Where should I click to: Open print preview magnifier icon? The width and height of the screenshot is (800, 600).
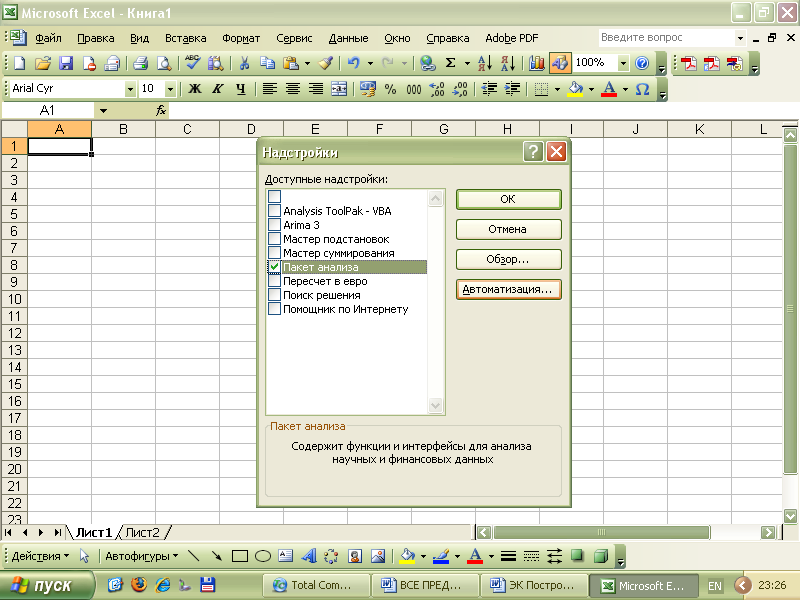(164, 63)
